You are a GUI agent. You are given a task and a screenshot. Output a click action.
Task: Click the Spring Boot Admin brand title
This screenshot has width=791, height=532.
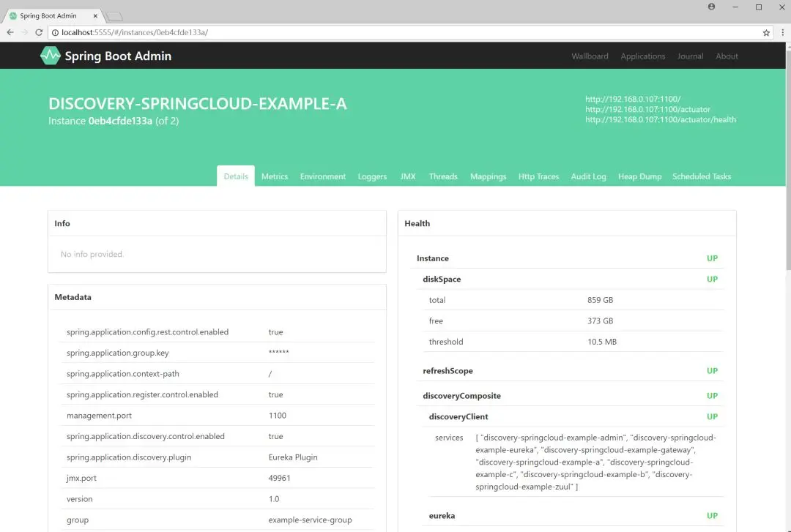(x=118, y=56)
